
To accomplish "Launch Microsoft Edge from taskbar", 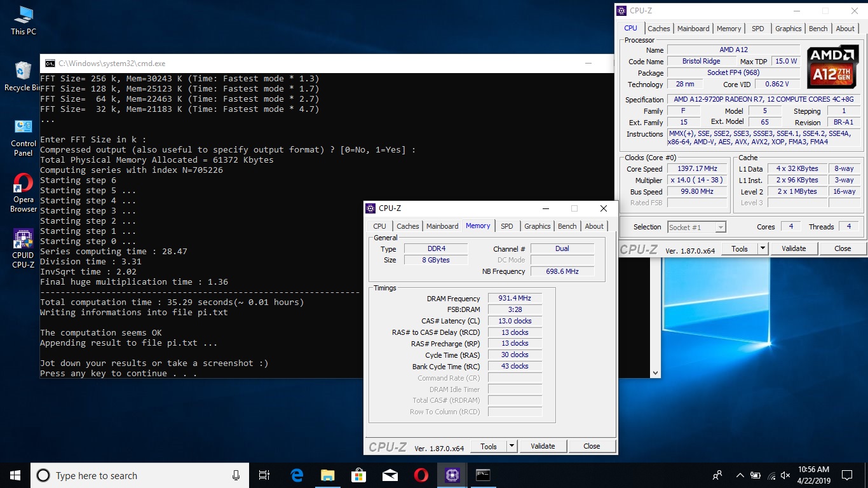I will point(297,475).
